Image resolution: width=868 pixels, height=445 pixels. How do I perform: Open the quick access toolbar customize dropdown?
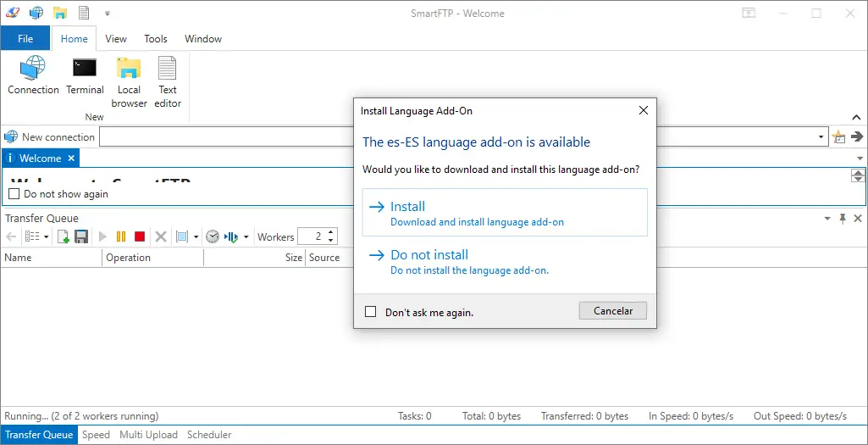[108, 14]
